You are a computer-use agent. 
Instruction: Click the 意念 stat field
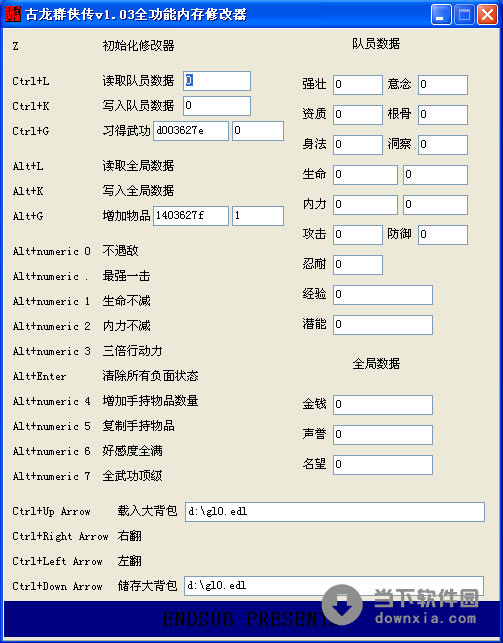coord(443,84)
